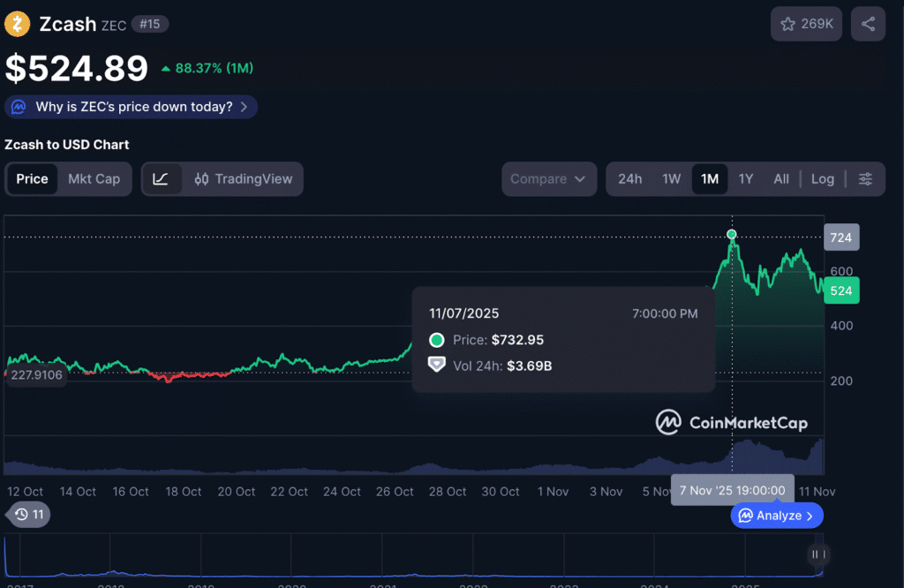
Task: Switch to the All time range
Action: 780,179
